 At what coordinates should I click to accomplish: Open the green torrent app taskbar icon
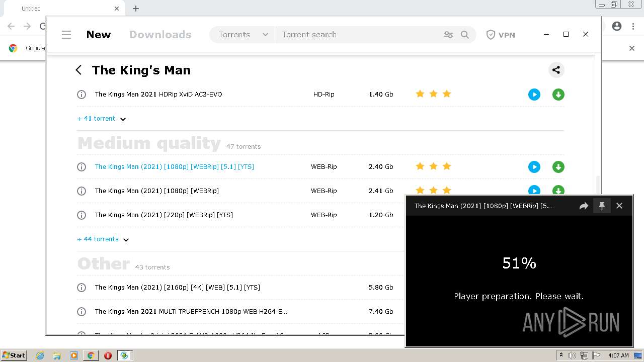[x=124, y=355]
